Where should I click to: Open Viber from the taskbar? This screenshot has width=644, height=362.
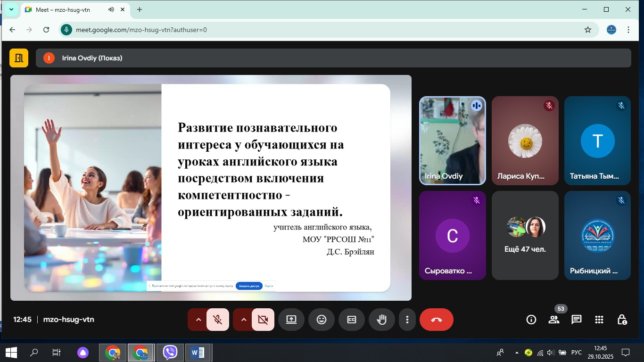[170, 352]
